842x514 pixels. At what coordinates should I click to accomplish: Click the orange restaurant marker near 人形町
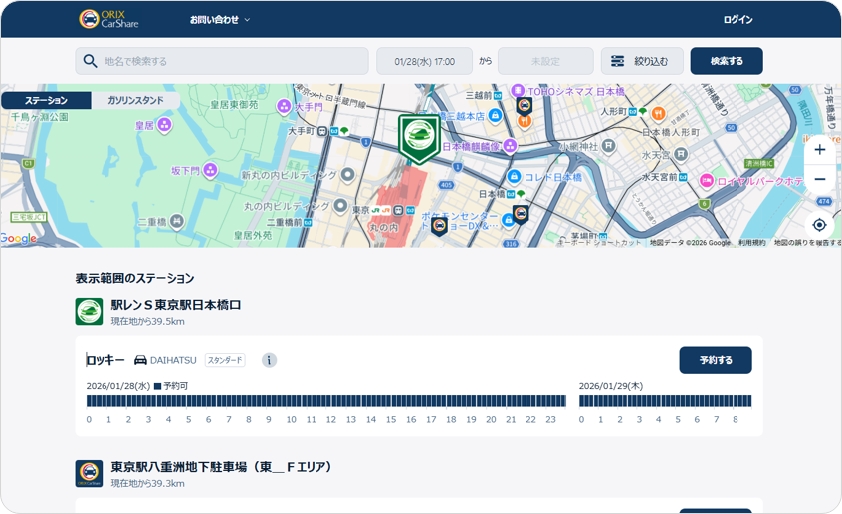pos(658,113)
